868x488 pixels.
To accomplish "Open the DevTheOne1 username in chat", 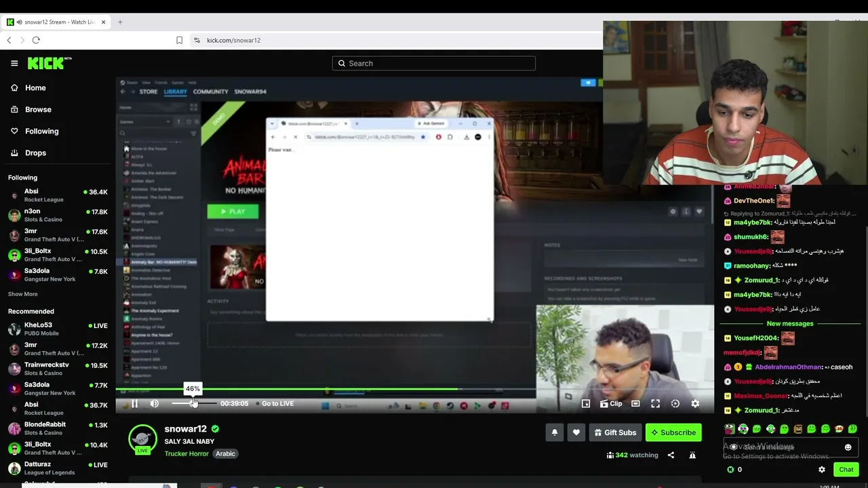I will [x=753, y=201].
